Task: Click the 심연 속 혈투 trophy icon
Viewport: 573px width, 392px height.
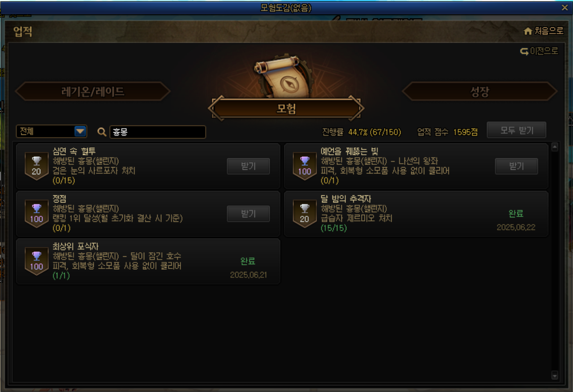Action: coord(37,166)
